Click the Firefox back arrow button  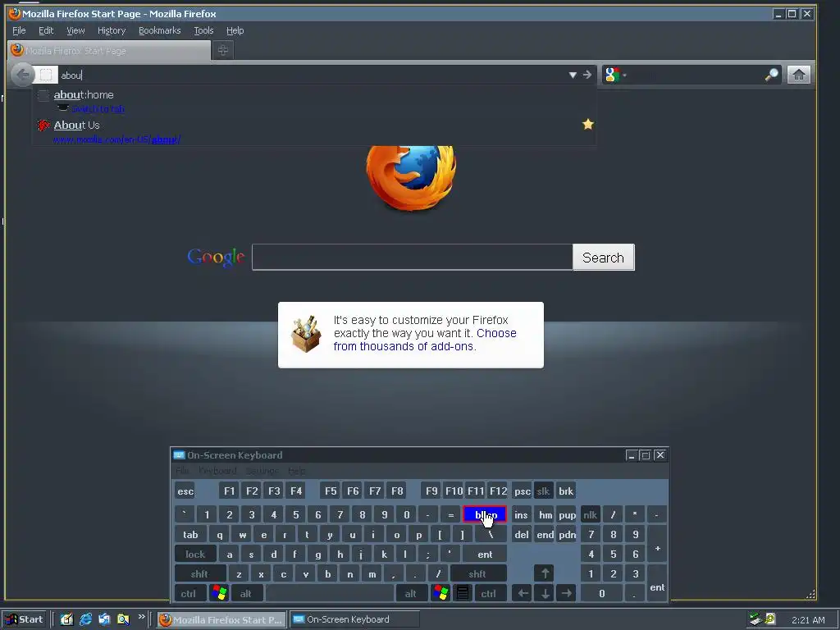tap(22, 75)
